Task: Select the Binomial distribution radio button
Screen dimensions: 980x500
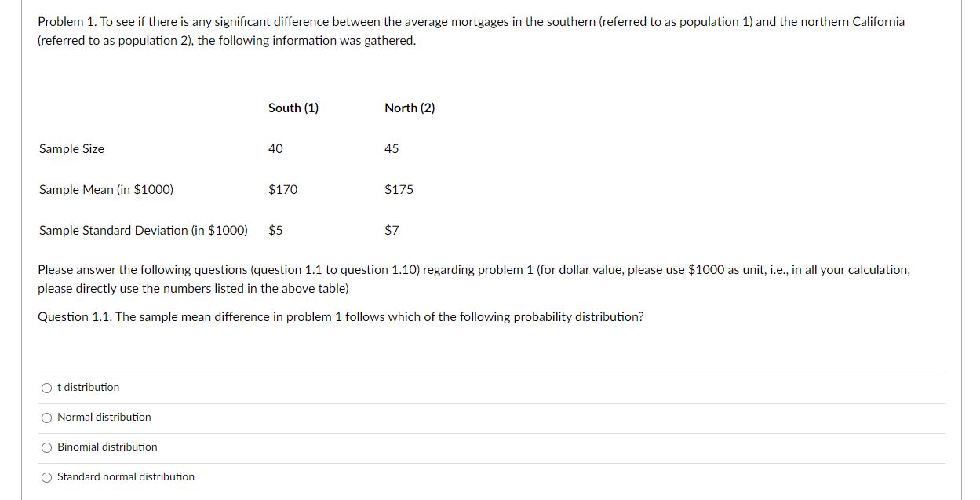Action: [x=47, y=447]
